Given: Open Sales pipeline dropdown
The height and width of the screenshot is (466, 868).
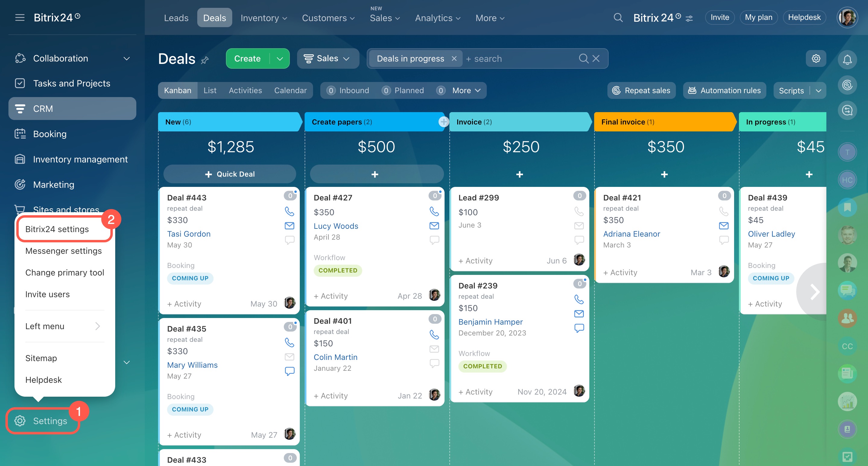Looking at the screenshot, I should click(327, 58).
